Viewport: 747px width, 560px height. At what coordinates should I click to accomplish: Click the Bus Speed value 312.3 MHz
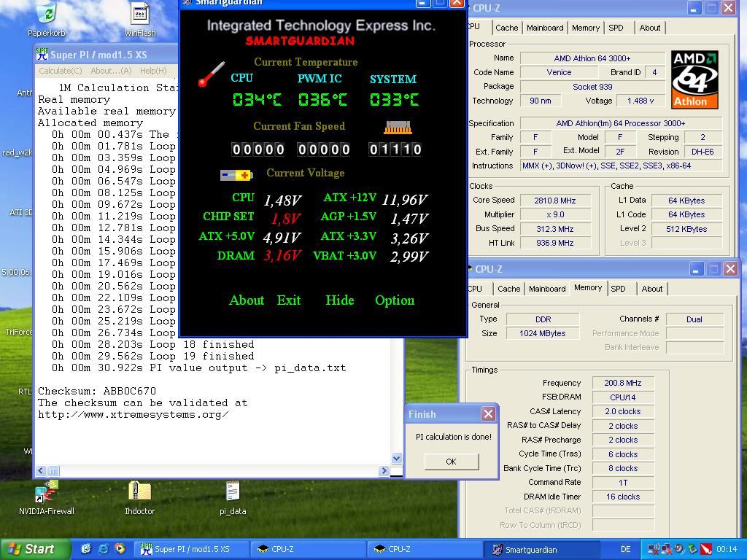pos(555,228)
